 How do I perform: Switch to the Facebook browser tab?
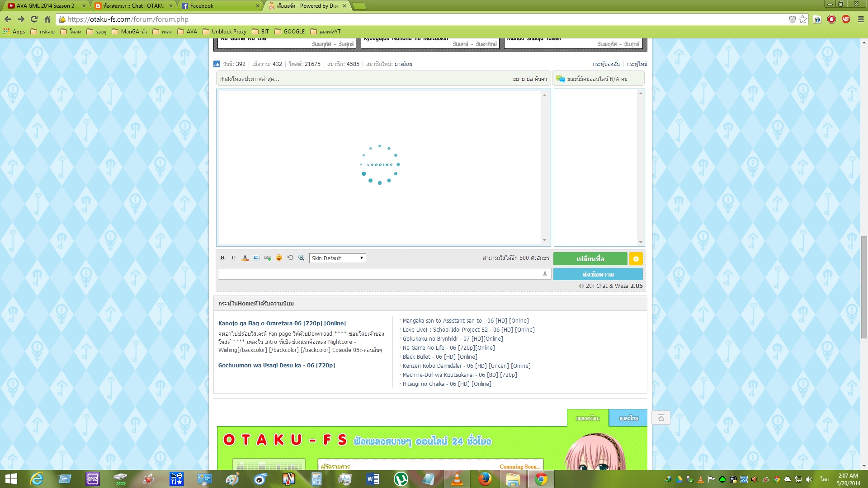click(219, 6)
